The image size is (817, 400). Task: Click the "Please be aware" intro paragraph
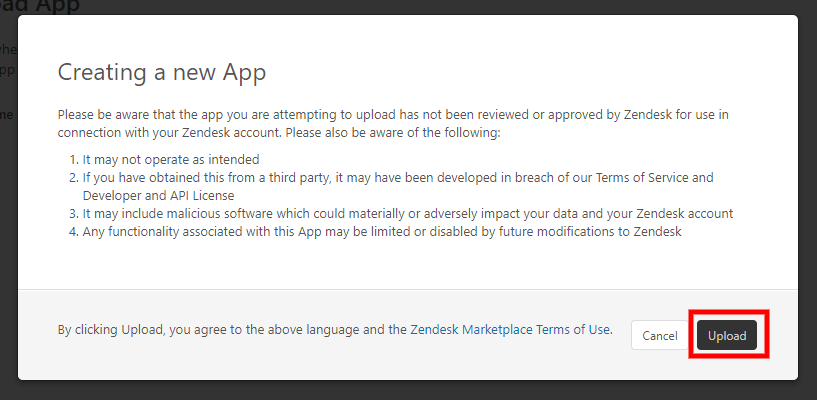pyautogui.click(x=393, y=123)
